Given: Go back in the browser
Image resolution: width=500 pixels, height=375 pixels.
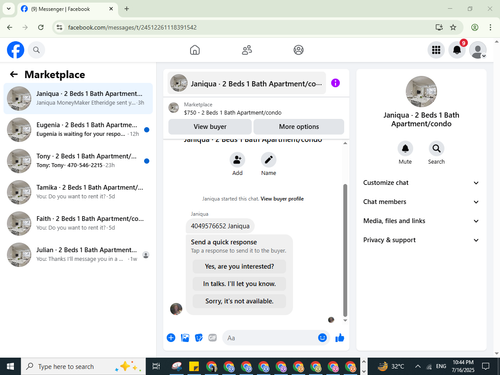Looking at the screenshot, I should coord(10,27).
